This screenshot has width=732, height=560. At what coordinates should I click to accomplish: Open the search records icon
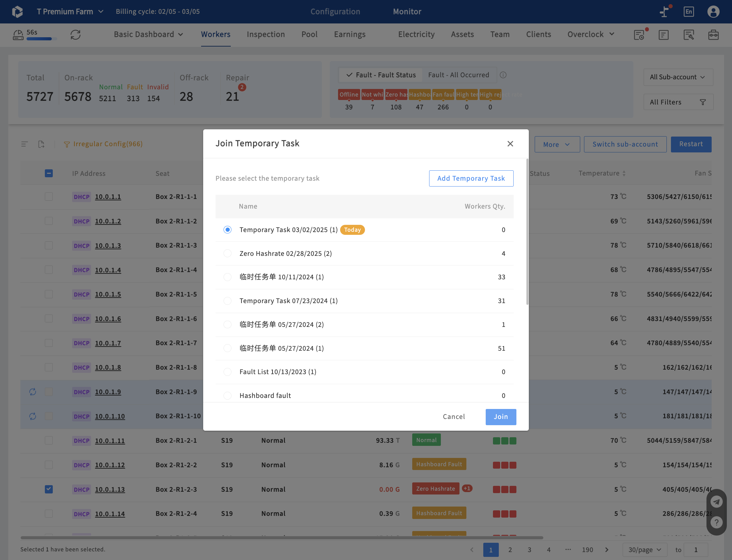[x=689, y=34]
